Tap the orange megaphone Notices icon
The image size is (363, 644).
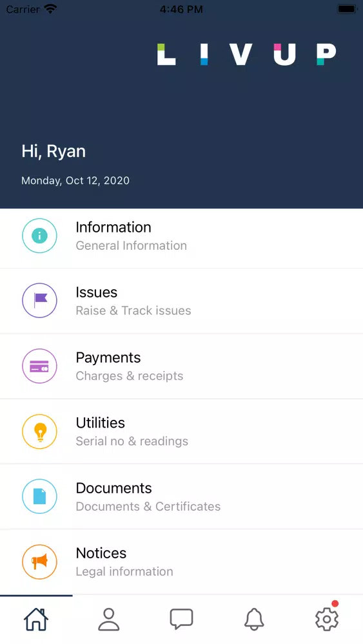[x=39, y=562]
